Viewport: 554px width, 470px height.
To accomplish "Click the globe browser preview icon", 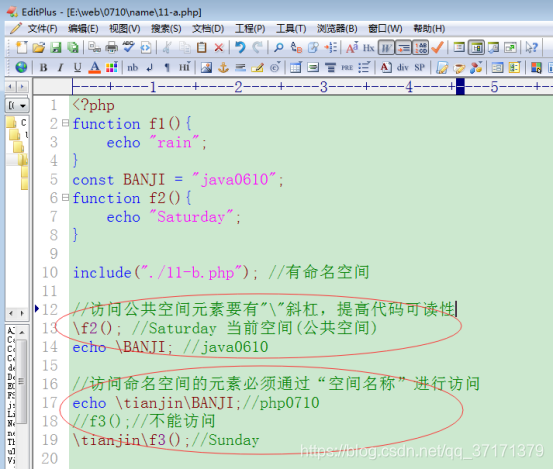I will click(x=21, y=67).
